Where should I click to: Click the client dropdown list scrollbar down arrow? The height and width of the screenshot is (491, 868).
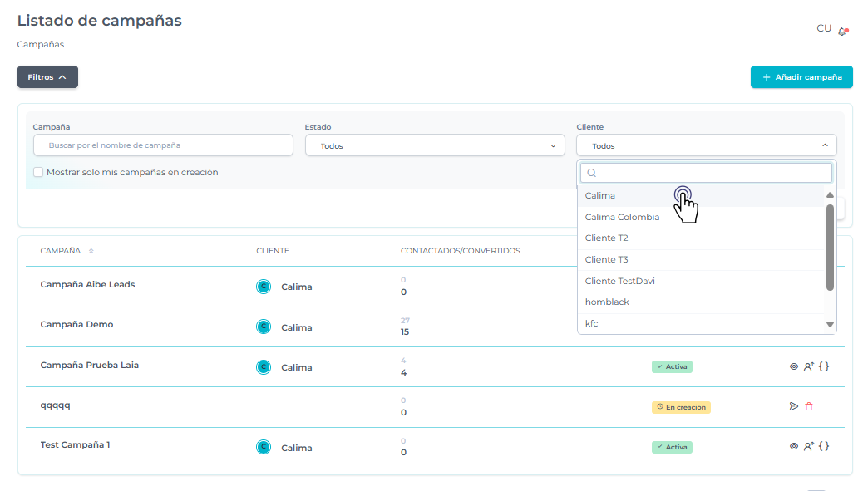(830, 324)
